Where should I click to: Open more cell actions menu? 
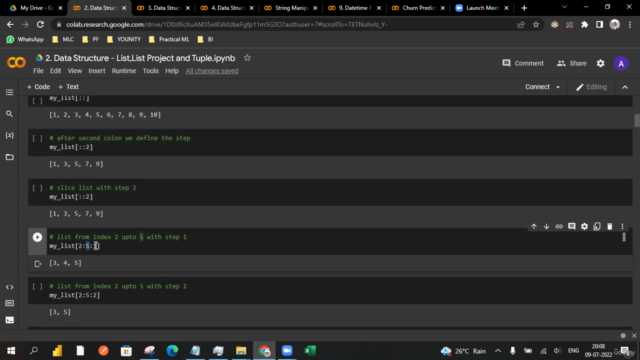[622, 226]
